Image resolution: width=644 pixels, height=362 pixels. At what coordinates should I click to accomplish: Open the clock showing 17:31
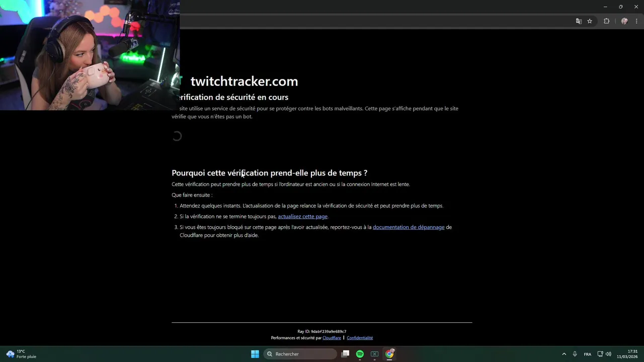click(x=627, y=354)
